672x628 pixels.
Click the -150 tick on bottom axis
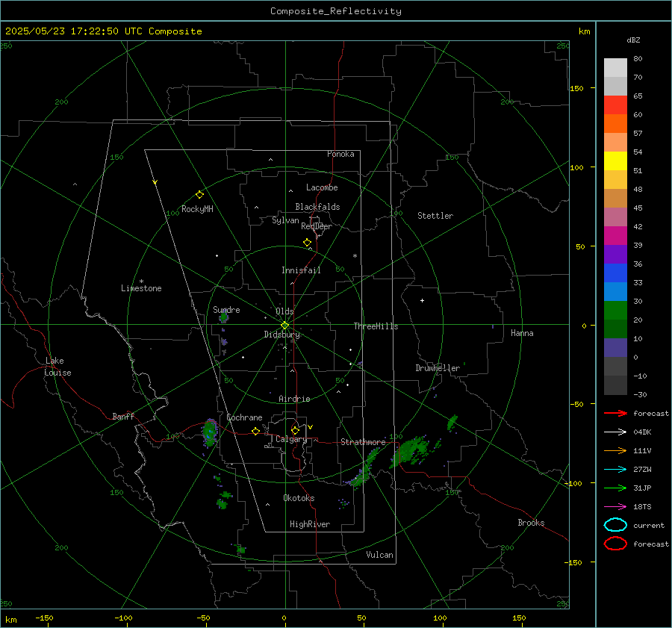point(44,618)
